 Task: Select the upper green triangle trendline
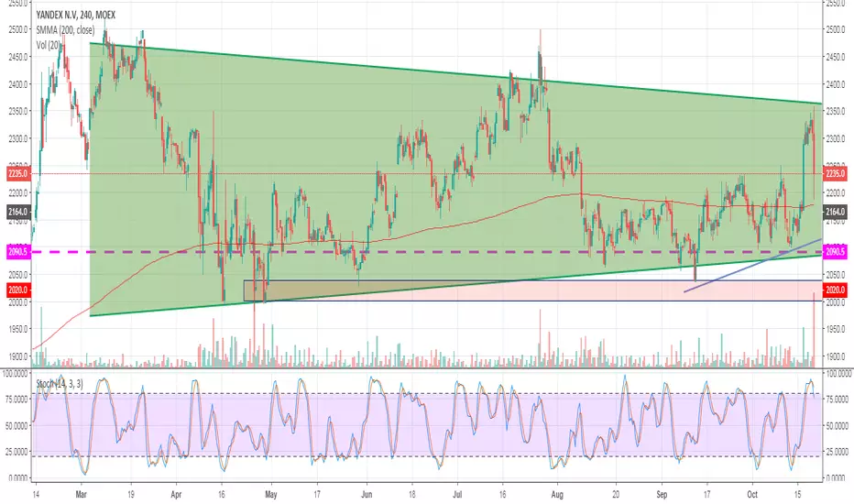click(455, 72)
